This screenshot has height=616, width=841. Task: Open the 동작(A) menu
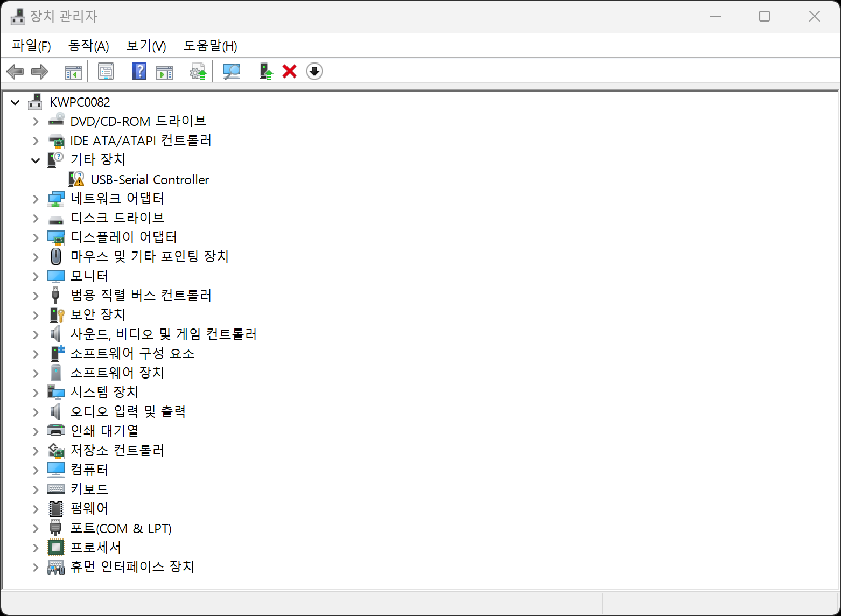89,46
